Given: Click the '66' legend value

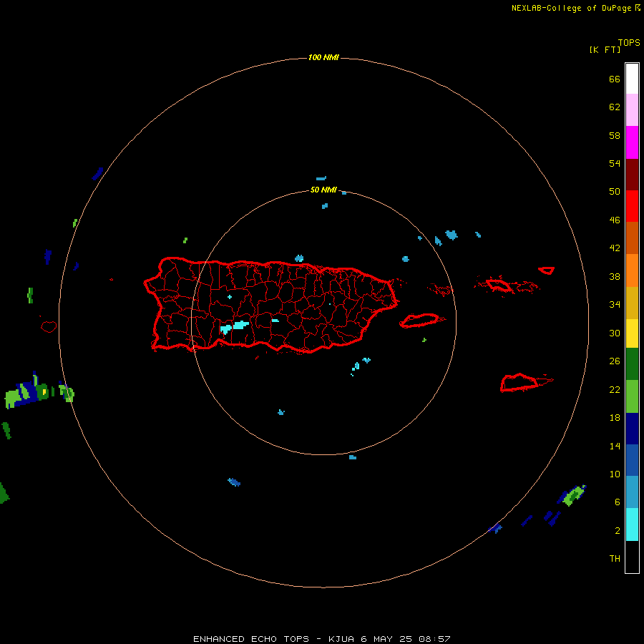Looking at the screenshot, I should (615, 79).
